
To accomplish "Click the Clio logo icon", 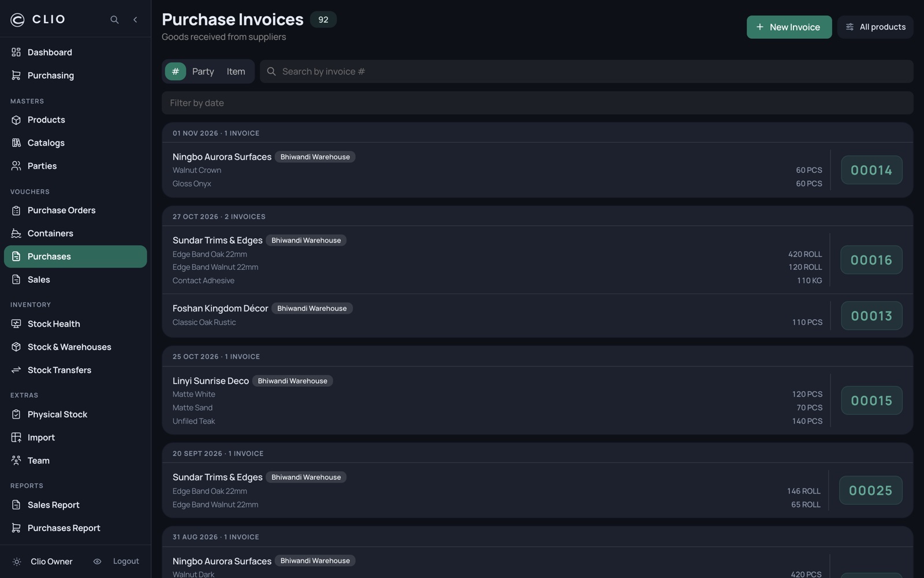I will (x=17, y=20).
